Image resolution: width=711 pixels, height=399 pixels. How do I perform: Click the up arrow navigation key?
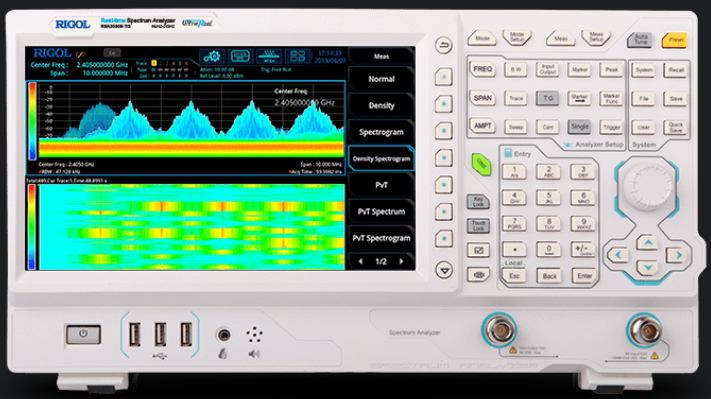point(648,243)
